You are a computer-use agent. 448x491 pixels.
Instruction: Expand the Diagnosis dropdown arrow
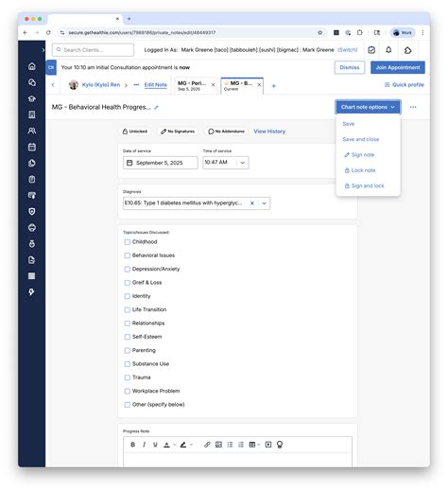click(x=264, y=203)
